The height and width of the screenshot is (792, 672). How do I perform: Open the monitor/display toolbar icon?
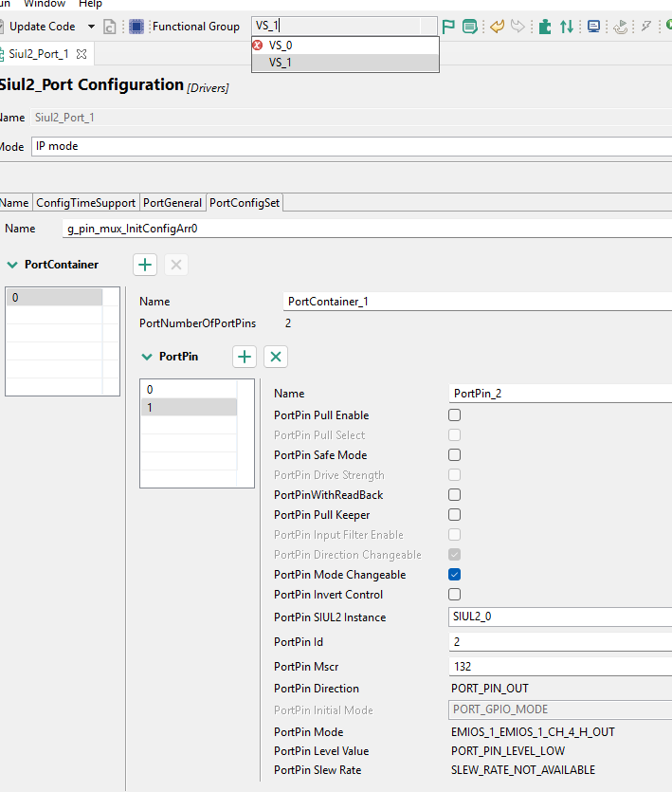click(x=594, y=26)
